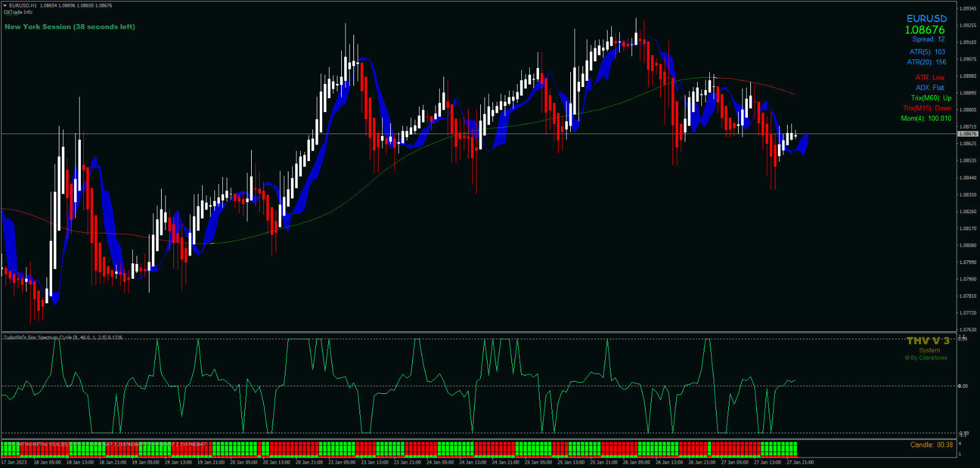Screen dimensions: 980x468
Task: Click the Trix(M60): Up indicator text
Action: tap(931, 98)
